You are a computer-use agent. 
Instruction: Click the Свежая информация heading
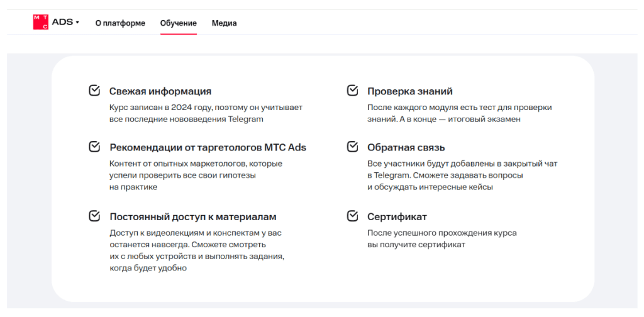(160, 91)
